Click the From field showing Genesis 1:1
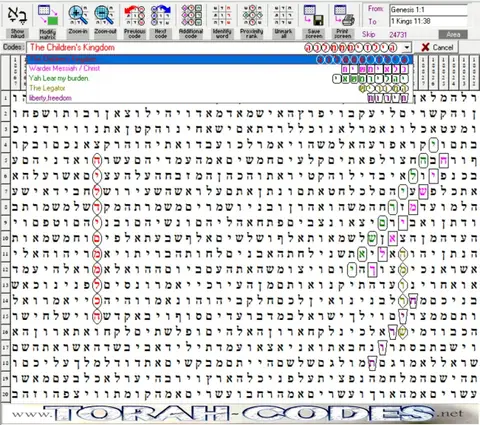Screen dimensions: 480x425 coord(429,10)
